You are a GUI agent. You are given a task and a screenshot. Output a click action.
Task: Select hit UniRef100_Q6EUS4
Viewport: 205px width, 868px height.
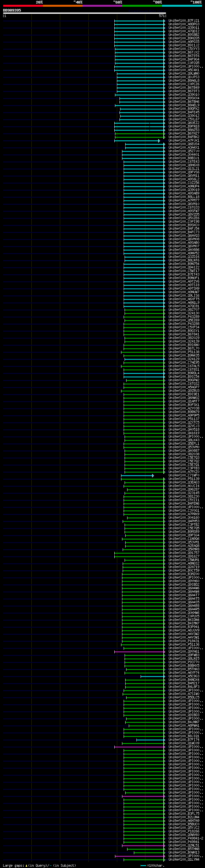[184, 144]
